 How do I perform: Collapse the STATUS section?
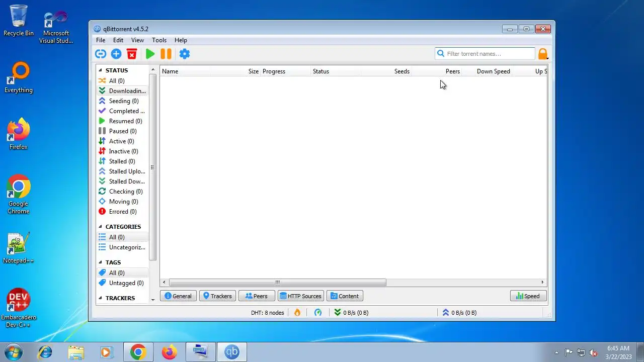click(100, 70)
